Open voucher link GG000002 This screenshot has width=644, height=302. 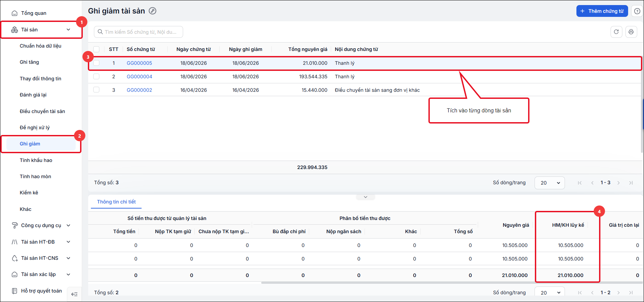(139, 90)
